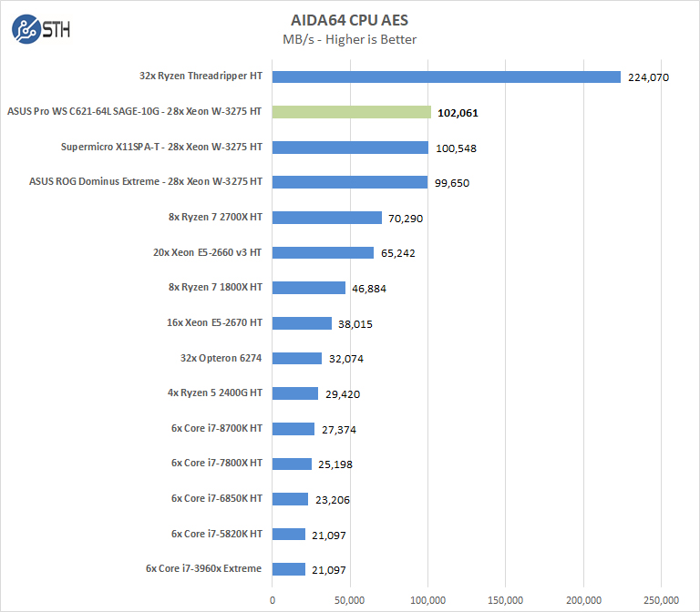Click the Supermicro X11SPA-T bar

coord(350,148)
